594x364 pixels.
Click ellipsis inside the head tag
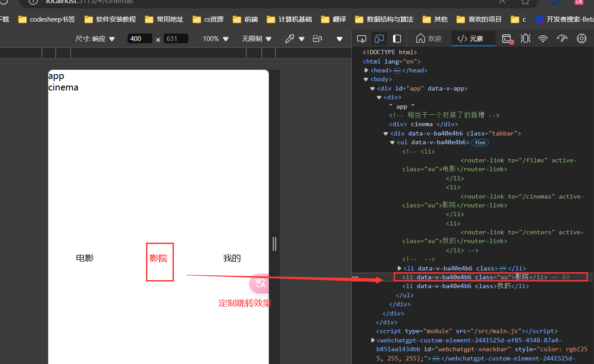397,71
